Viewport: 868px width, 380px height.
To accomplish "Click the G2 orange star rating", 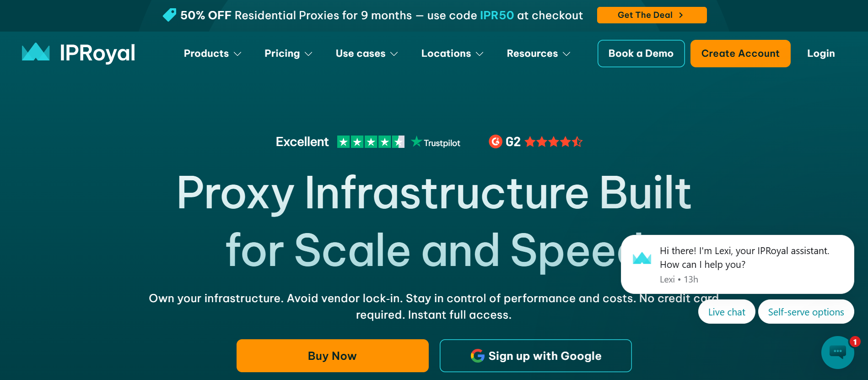I will 554,142.
